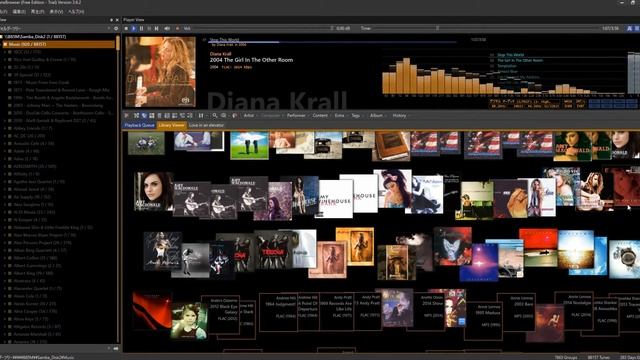Open the 再生 menu
Screen dimensions: 640x360
coord(38,12)
